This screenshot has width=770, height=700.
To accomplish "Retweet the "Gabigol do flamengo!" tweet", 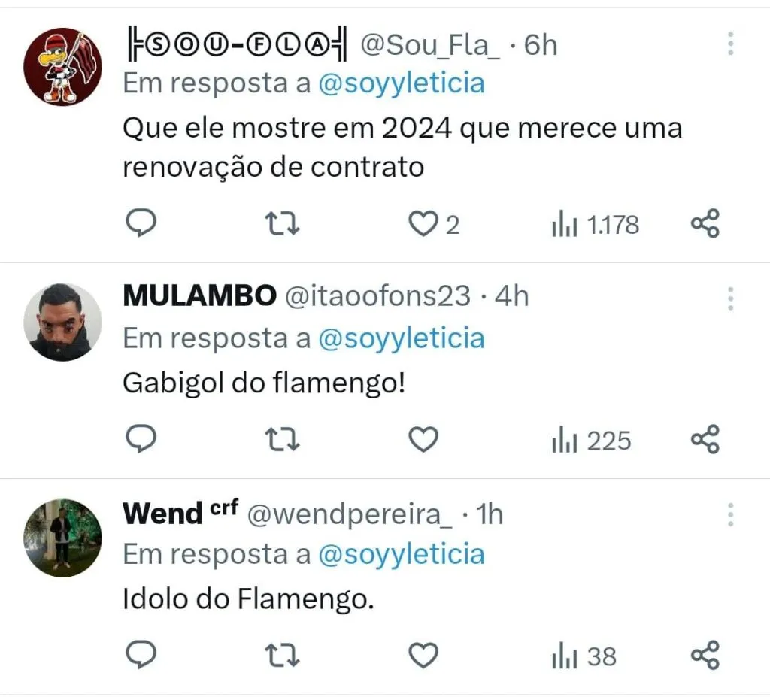I will tap(283, 440).
